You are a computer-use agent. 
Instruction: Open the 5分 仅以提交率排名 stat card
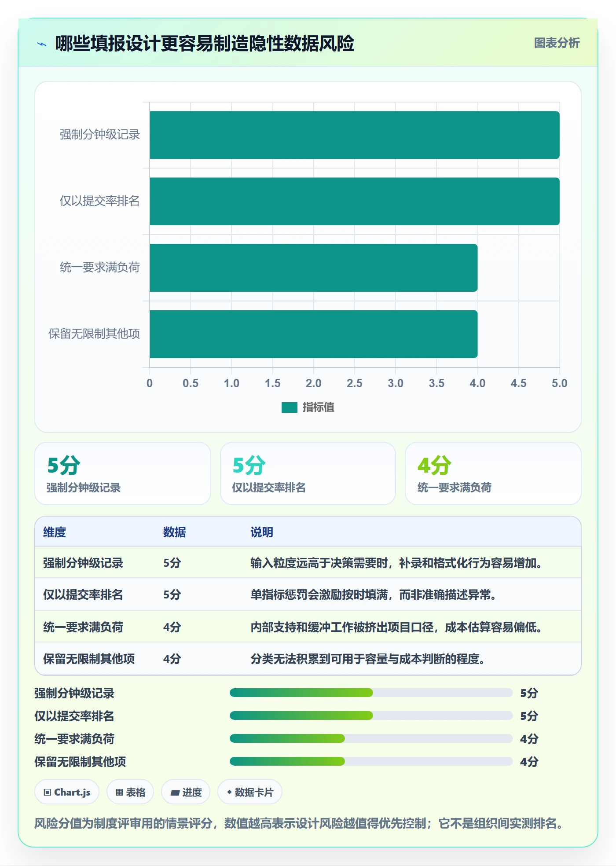tap(308, 473)
